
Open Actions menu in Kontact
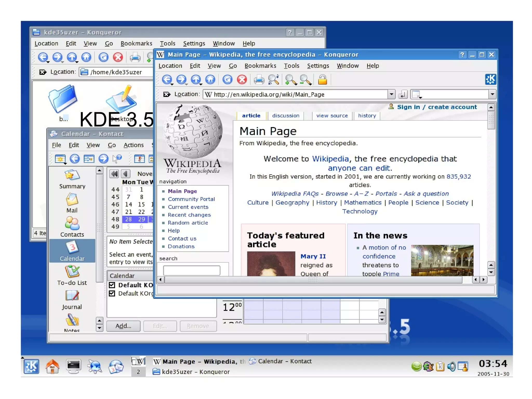pyautogui.click(x=134, y=145)
